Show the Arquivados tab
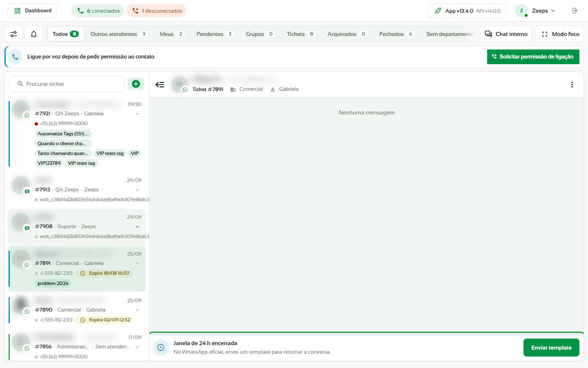Screen dimensions: 588x368 (x=347, y=34)
